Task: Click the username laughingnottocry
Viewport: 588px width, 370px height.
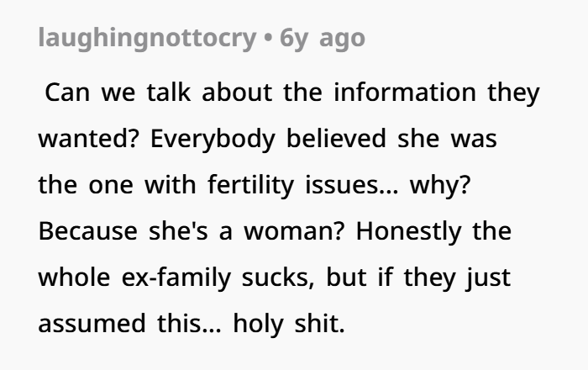Action: tap(148, 40)
